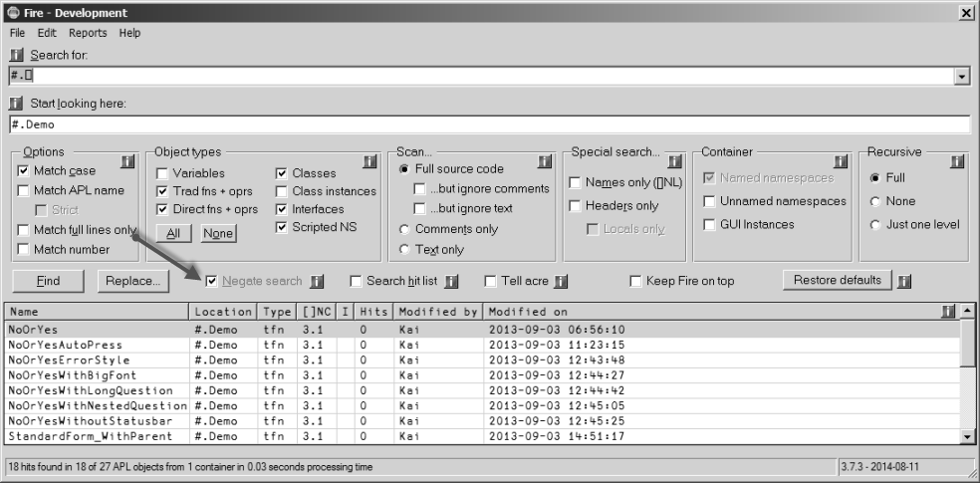Click results list scrollbar down arrow

[967, 437]
